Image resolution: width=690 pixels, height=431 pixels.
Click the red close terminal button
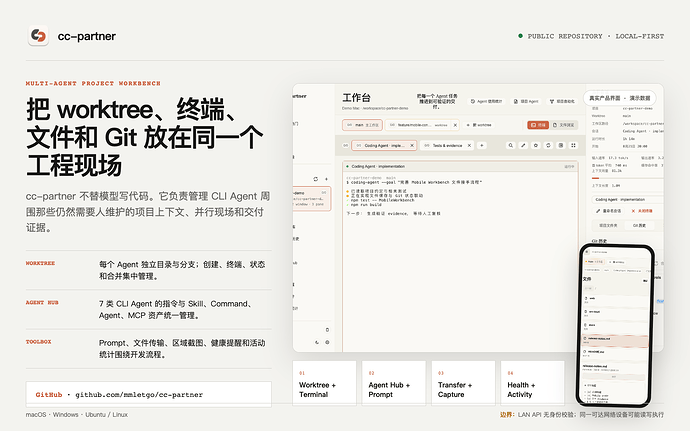[642, 211]
